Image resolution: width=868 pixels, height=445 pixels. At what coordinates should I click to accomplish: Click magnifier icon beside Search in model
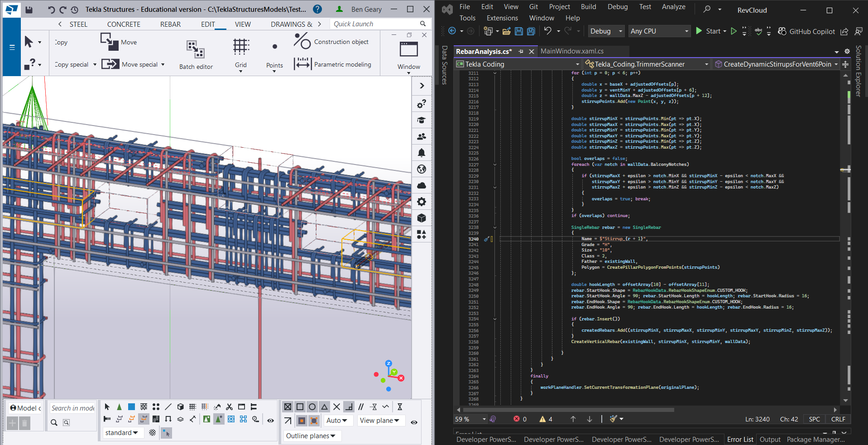point(54,422)
